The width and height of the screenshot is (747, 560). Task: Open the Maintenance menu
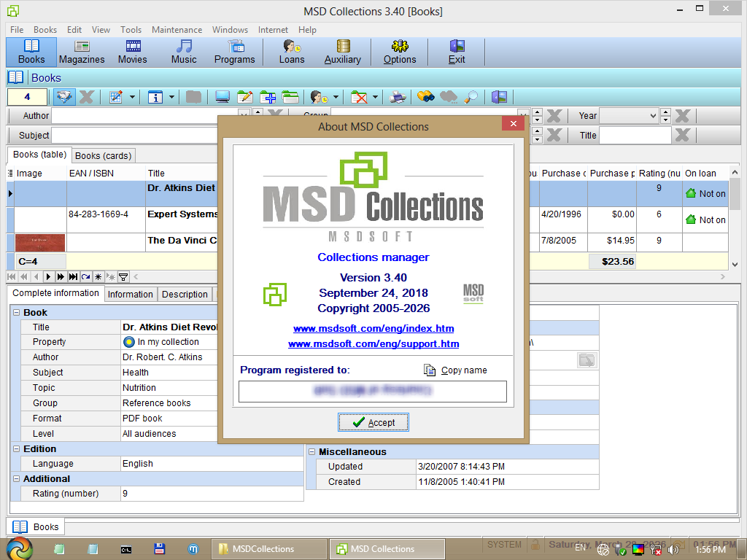coord(177,30)
